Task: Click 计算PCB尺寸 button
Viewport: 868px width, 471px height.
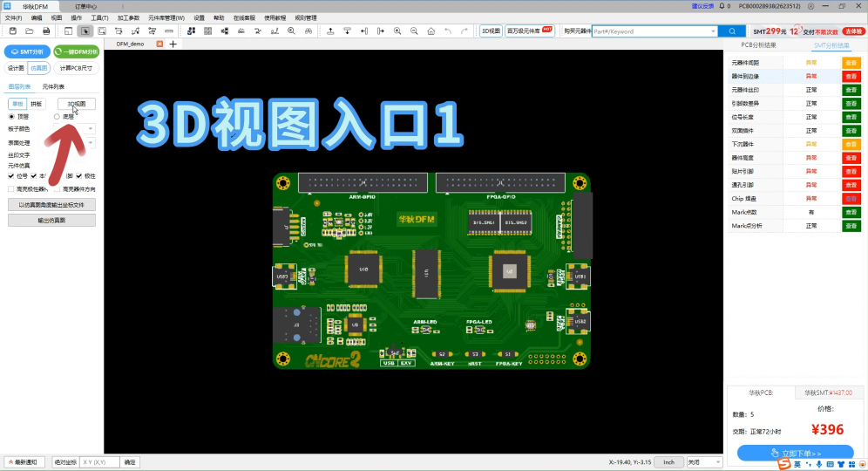Action: click(x=77, y=68)
